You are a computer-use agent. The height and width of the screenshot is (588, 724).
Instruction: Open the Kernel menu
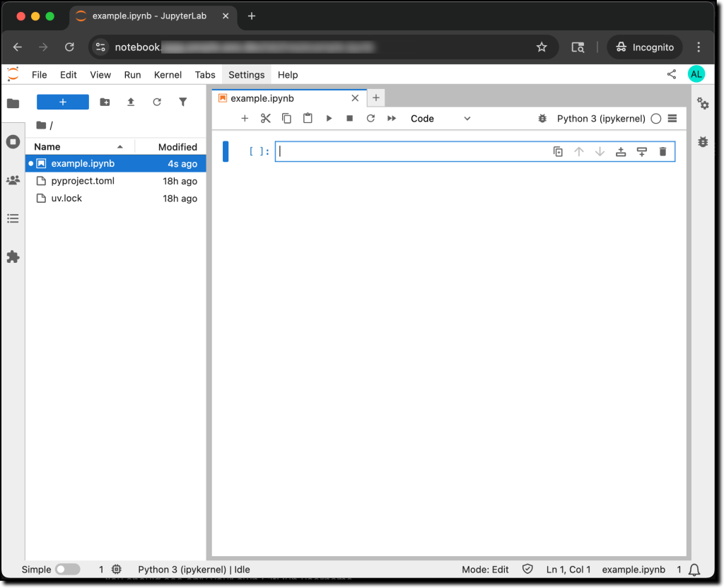(168, 75)
